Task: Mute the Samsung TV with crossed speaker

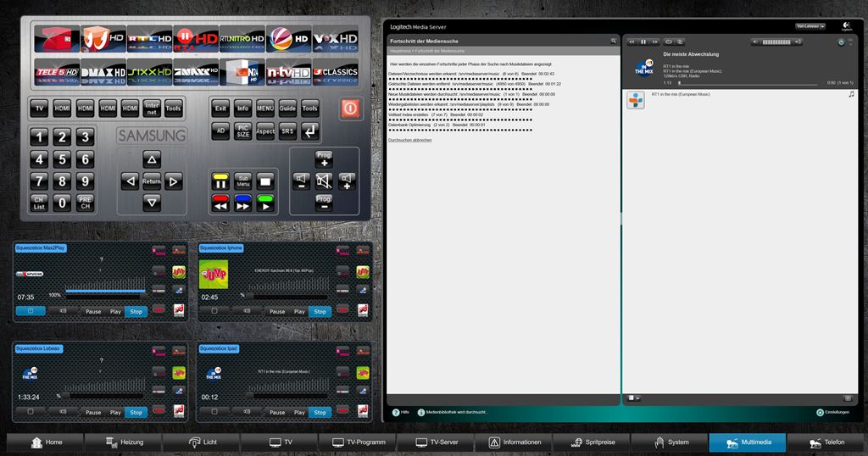Action: pyautogui.click(x=324, y=181)
